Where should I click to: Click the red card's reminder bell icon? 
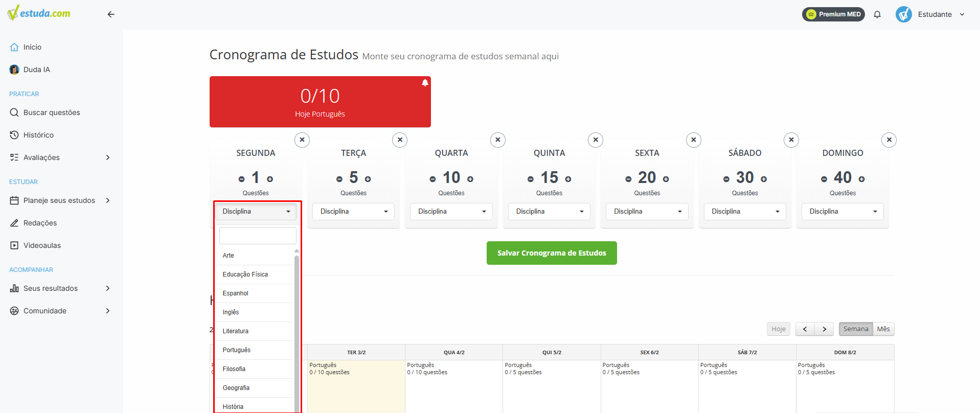[425, 83]
